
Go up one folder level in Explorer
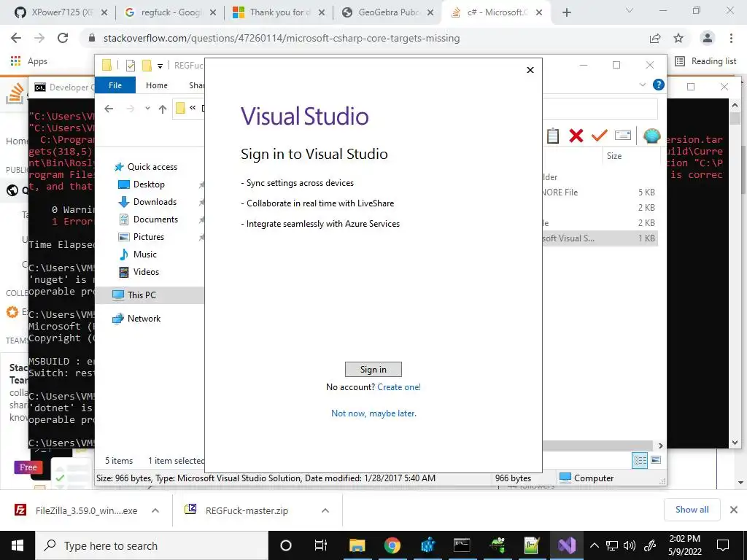(163, 109)
